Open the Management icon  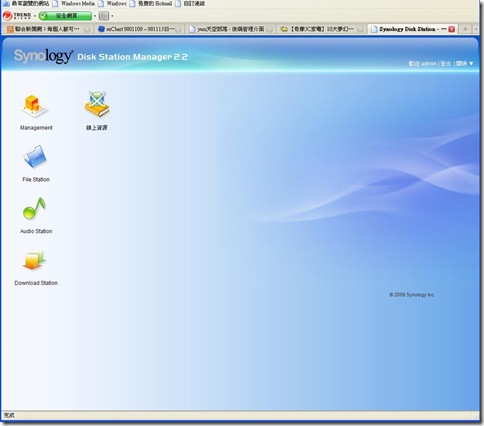pos(35,106)
